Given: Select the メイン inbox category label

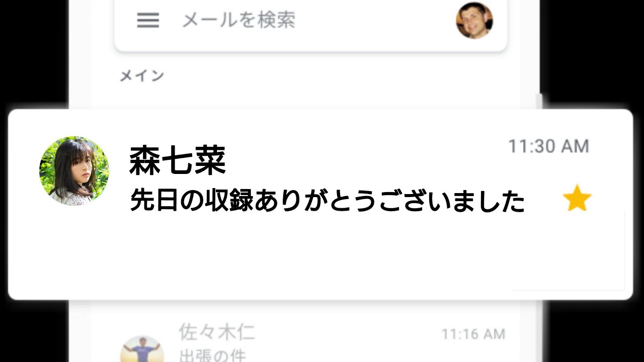Looking at the screenshot, I should (142, 76).
